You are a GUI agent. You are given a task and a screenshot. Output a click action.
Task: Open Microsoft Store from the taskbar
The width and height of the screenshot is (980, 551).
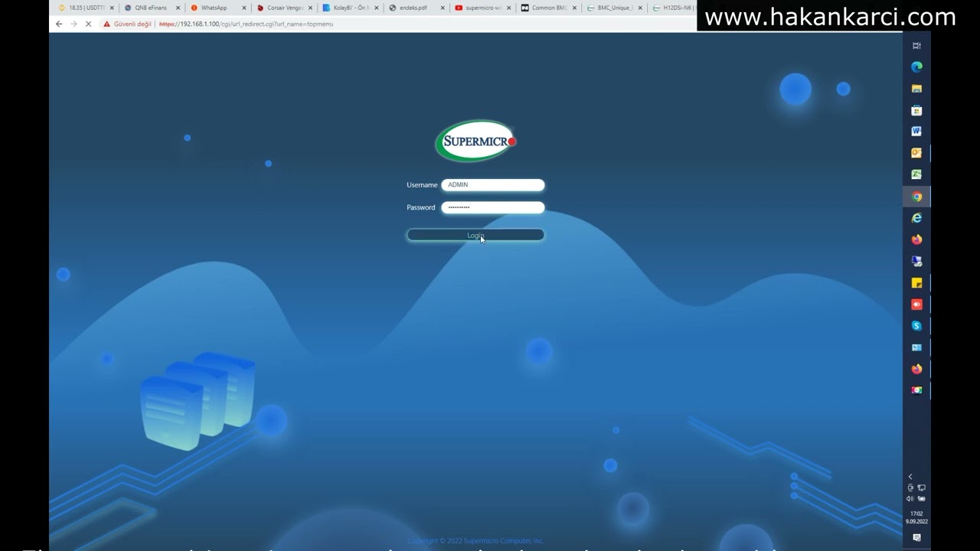point(916,110)
